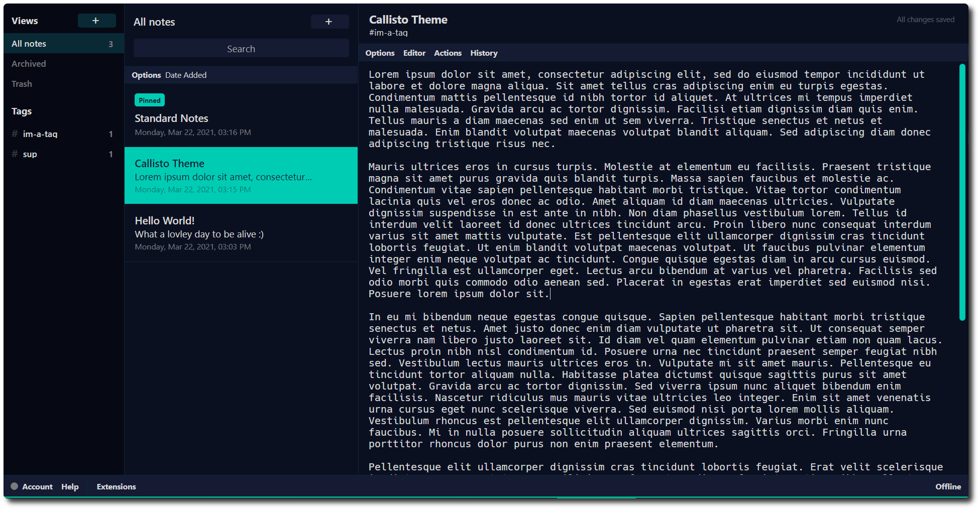Open the Actions menu

click(x=448, y=53)
